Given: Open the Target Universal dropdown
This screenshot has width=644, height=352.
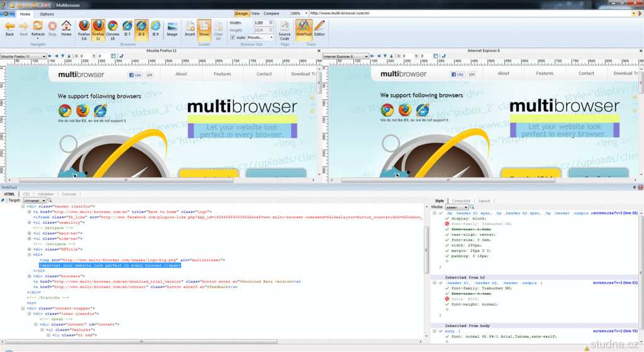Looking at the screenshot, I should point(34,201).
